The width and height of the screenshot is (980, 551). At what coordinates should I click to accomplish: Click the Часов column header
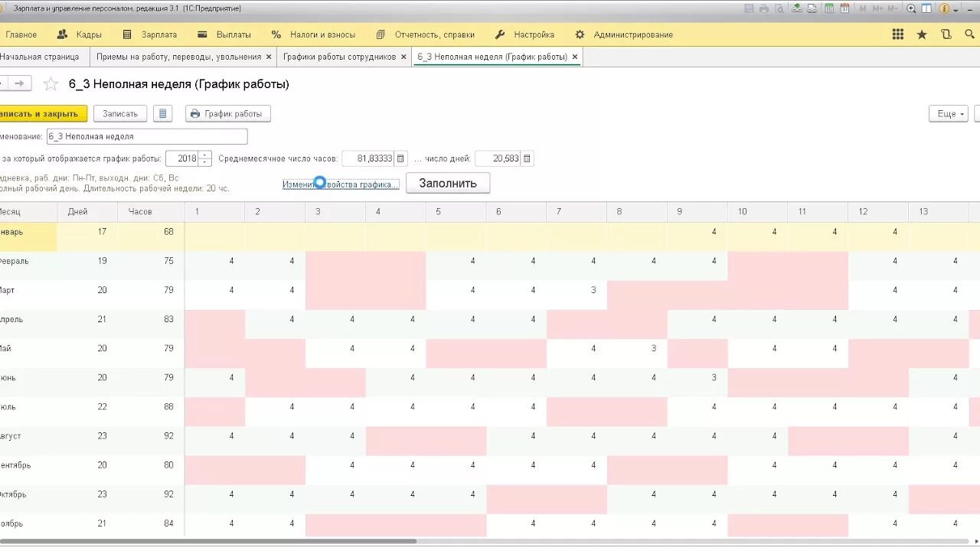151,211
